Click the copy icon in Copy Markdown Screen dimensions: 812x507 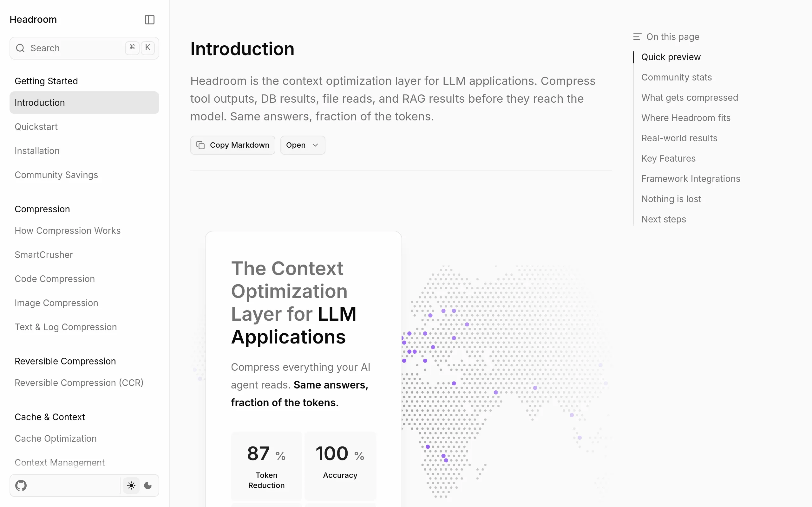click(x=201, y=145)
